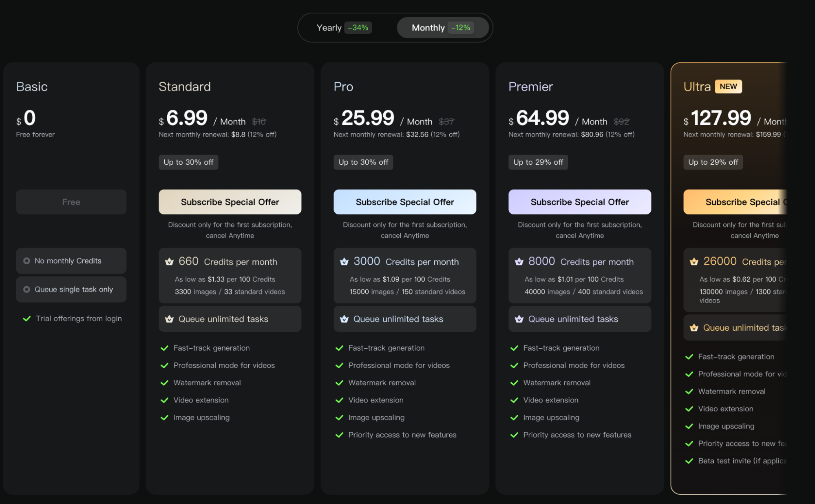815x504 pixels.
Task: Click 'Next monthly renewal: $80.96' text
Action: coord(556,135)
